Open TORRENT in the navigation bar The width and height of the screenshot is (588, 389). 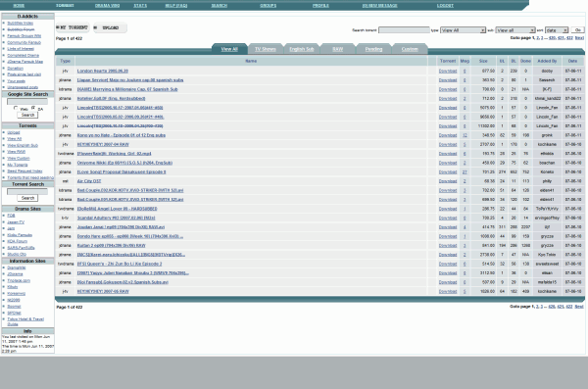point(65,6)
